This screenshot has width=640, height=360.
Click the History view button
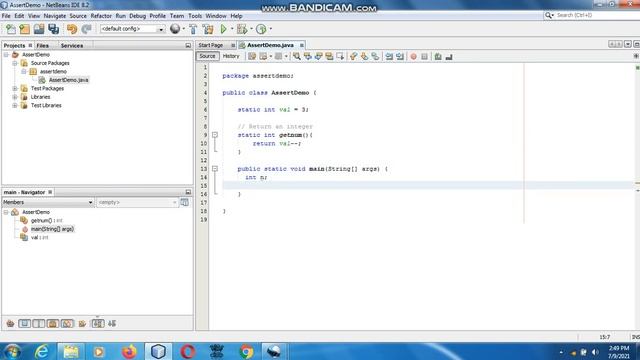231,56
